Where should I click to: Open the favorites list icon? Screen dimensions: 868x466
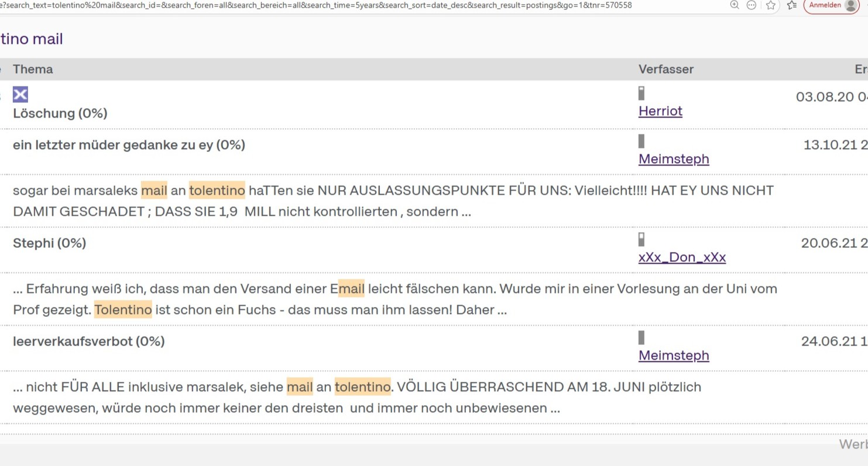coord(792,5)
